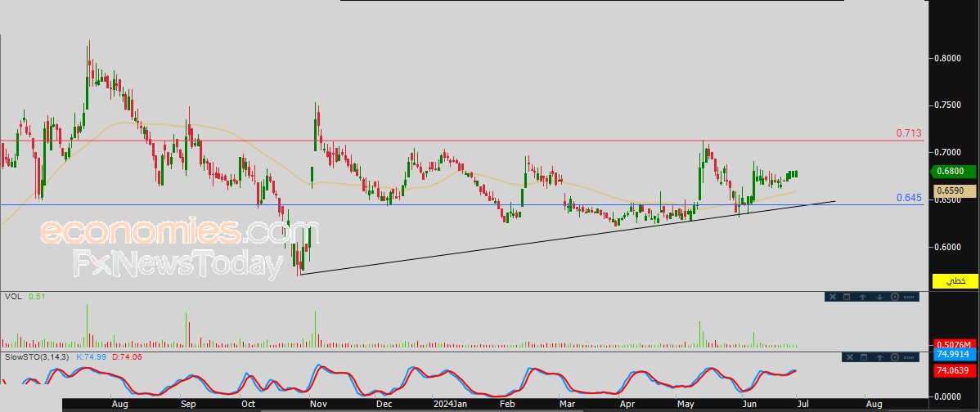Viewport: 980px width, 412px height.
Task: Click the 0.7000 price axis label
Action: click(x=947, y=152)
